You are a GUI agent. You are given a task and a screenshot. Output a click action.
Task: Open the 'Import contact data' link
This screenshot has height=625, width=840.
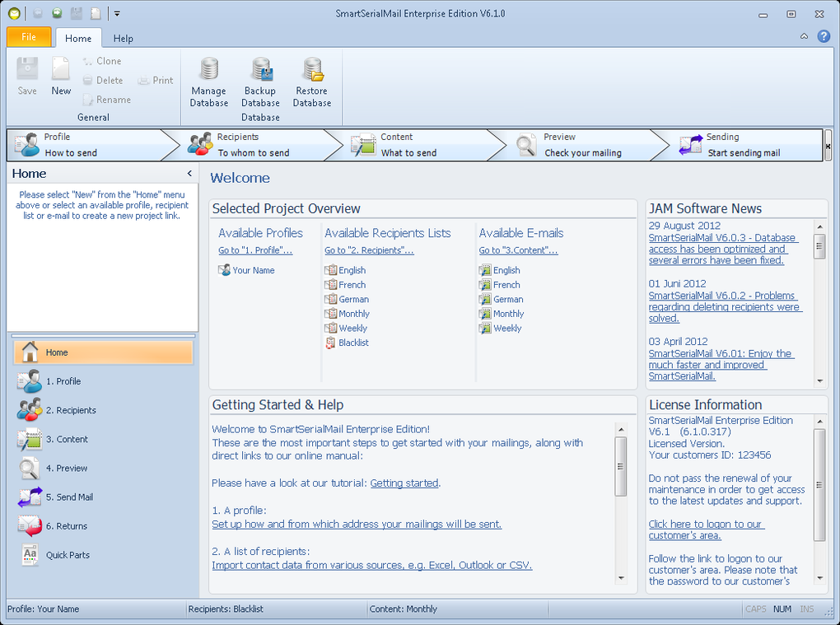click(x=372, y=566)
